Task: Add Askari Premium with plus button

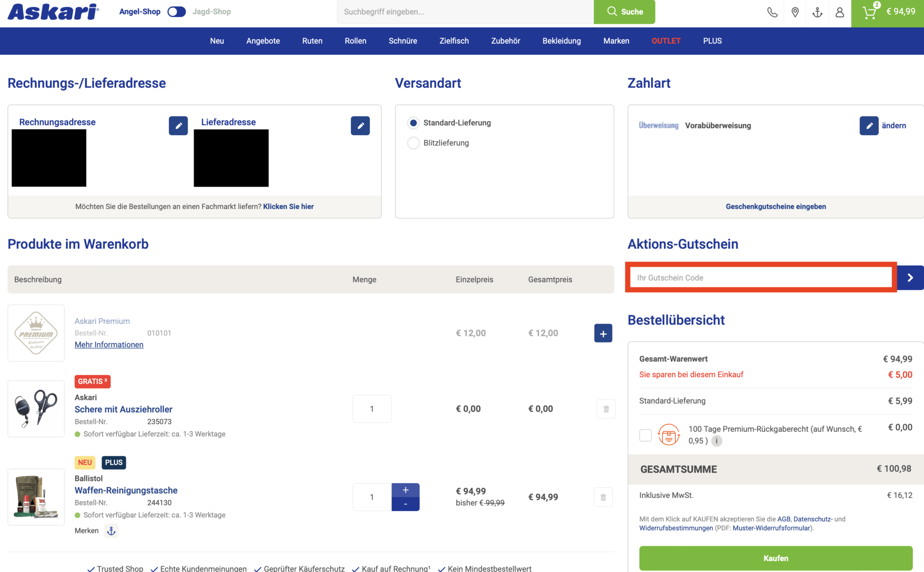Action: coord(603,333)
